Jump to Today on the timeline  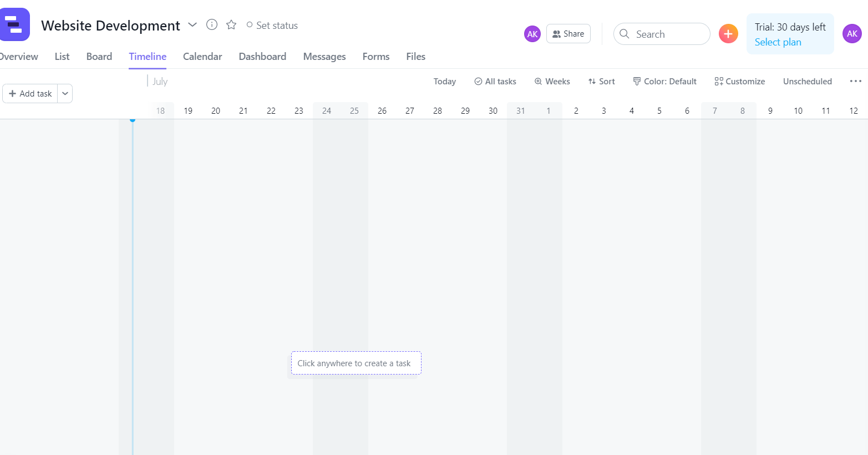444,81
